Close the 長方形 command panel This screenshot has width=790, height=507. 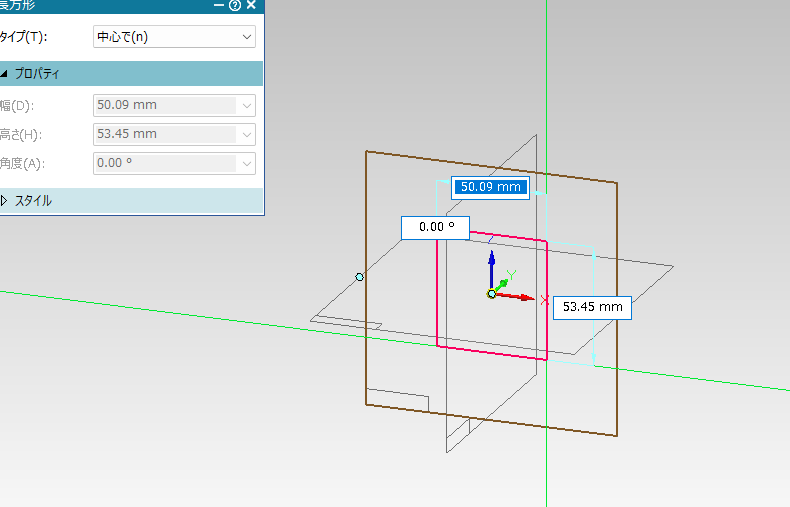(251, 5)
